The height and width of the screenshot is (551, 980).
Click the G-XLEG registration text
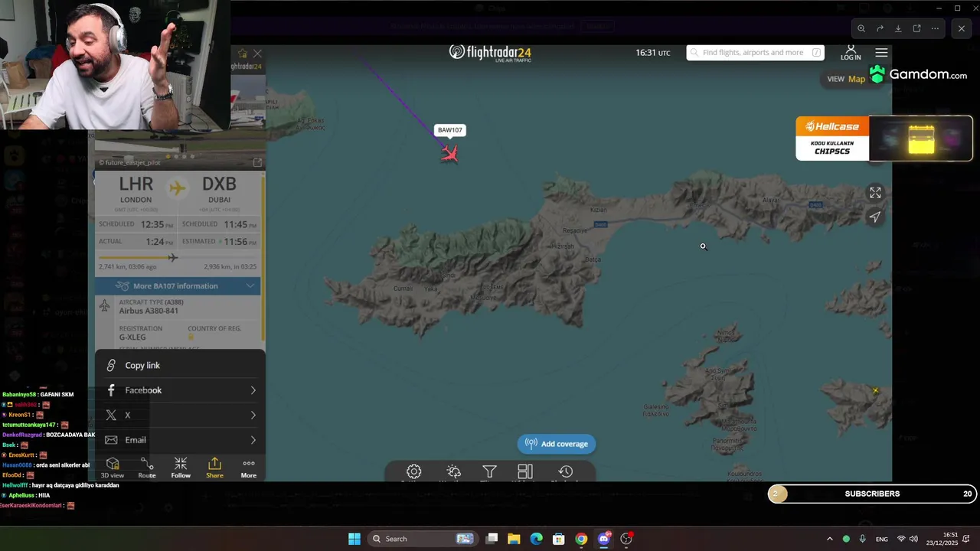(x=132, y=337)
